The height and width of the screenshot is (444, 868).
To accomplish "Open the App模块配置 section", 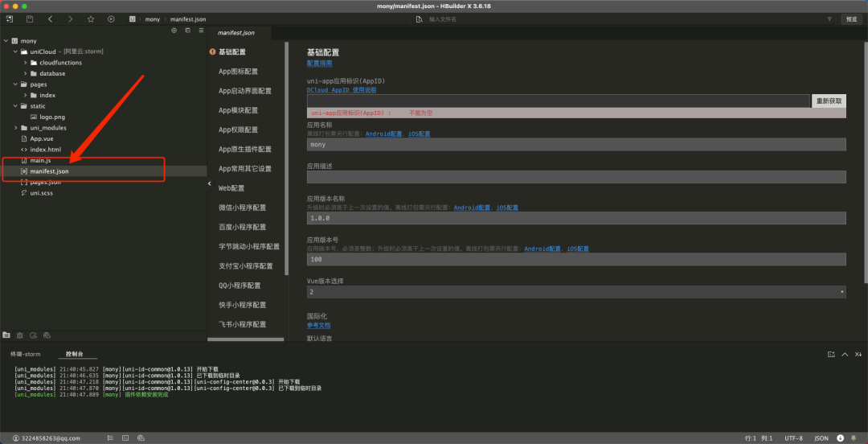I will point(238,110).
